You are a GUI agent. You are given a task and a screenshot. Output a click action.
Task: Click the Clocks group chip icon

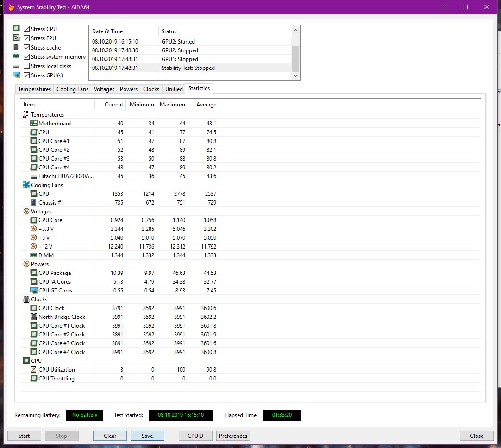tap(26, 299)
